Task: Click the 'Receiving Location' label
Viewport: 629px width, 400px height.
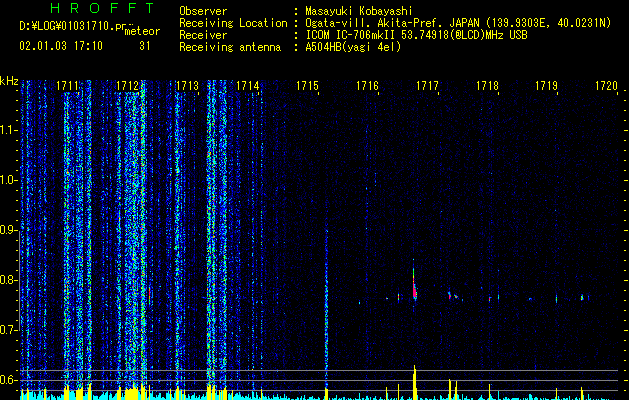Action: 233,23
